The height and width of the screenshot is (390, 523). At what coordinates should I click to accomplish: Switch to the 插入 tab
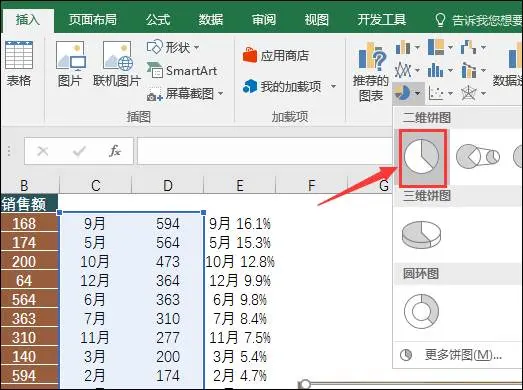[x=28, y=20]
